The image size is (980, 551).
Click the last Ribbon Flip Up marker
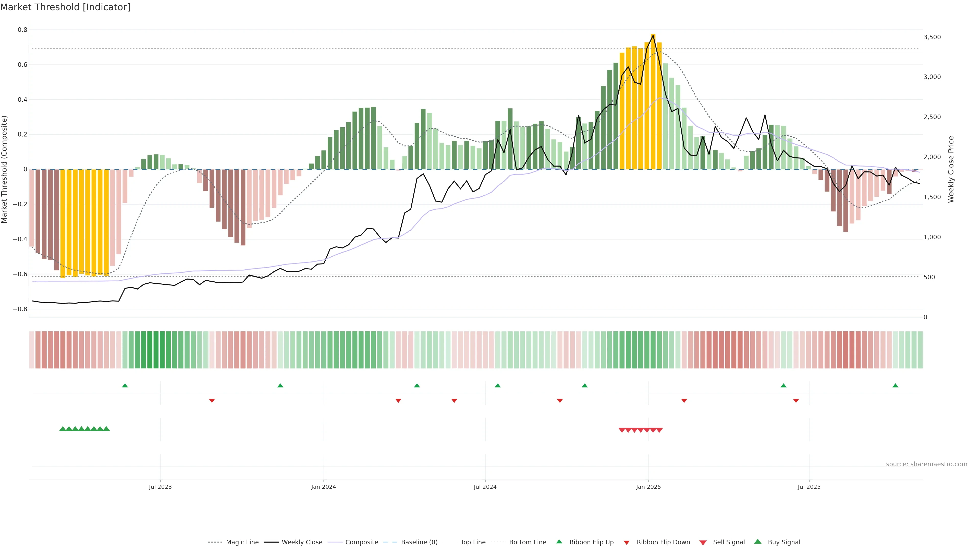click(x=895, y=386)
